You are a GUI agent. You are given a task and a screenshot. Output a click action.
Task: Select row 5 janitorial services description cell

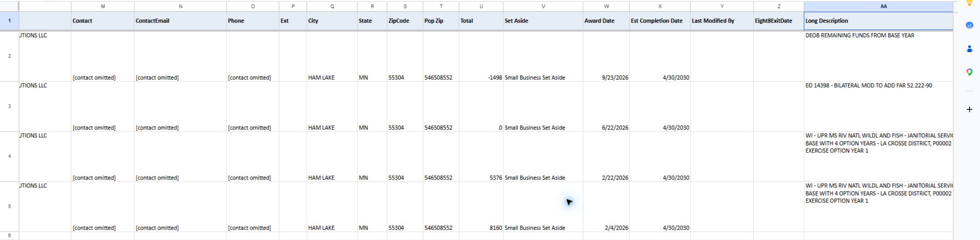coord(878,207)
